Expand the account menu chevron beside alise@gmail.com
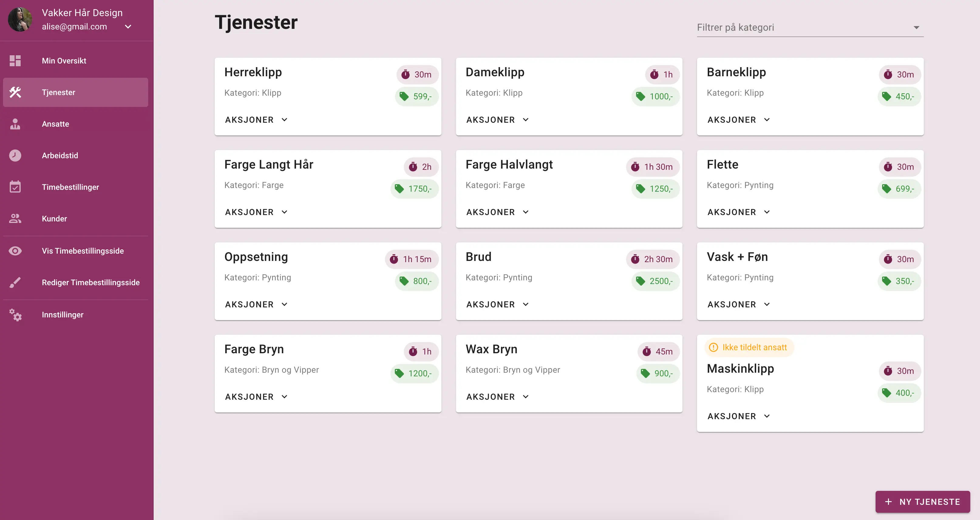The image size is (980, 520). (128, 27)
